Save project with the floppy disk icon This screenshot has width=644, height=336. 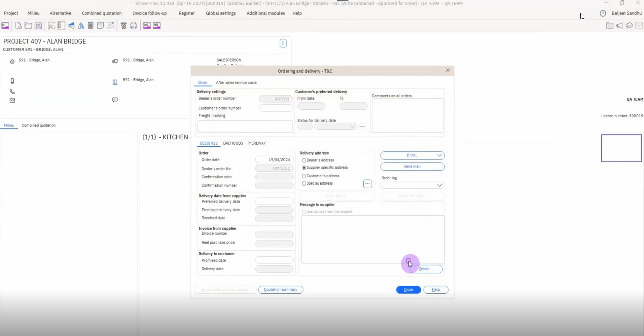pos(38,26)
